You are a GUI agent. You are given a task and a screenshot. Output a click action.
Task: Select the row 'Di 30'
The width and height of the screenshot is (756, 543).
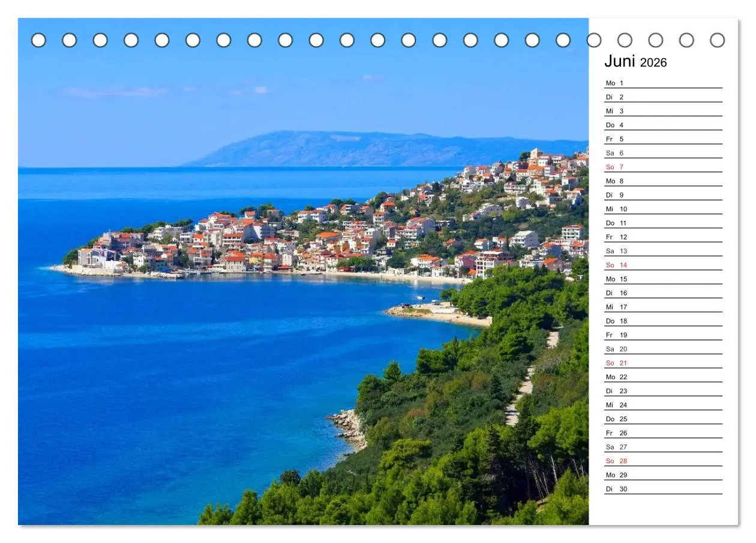pyautogui.click(x=663, y=489)
